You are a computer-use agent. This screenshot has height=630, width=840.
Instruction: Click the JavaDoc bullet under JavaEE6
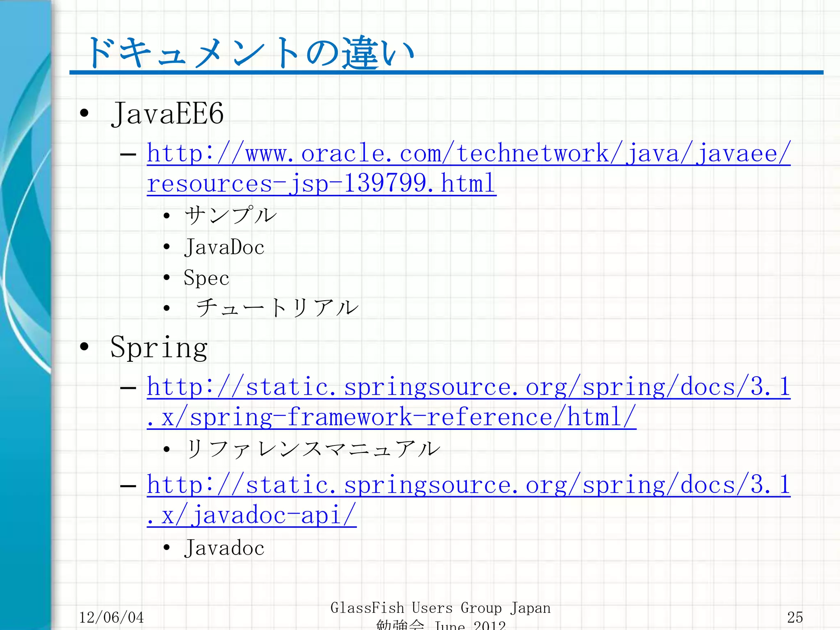[x=224, y=247]
